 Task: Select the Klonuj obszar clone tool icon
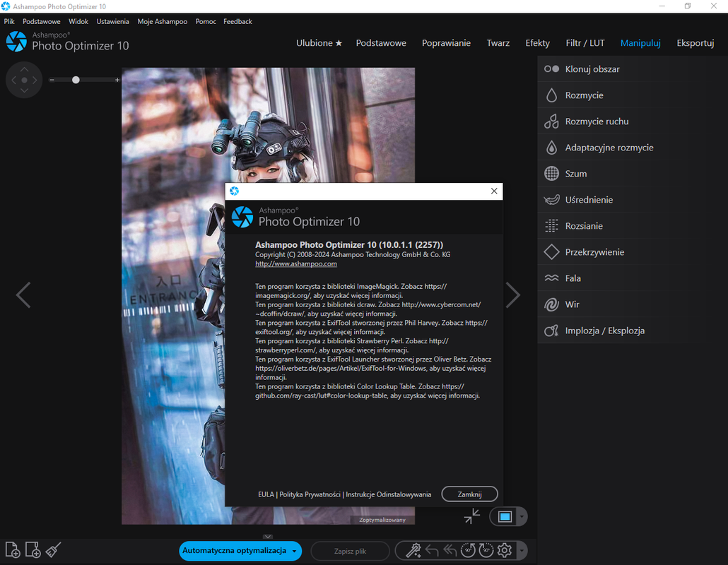551,69
